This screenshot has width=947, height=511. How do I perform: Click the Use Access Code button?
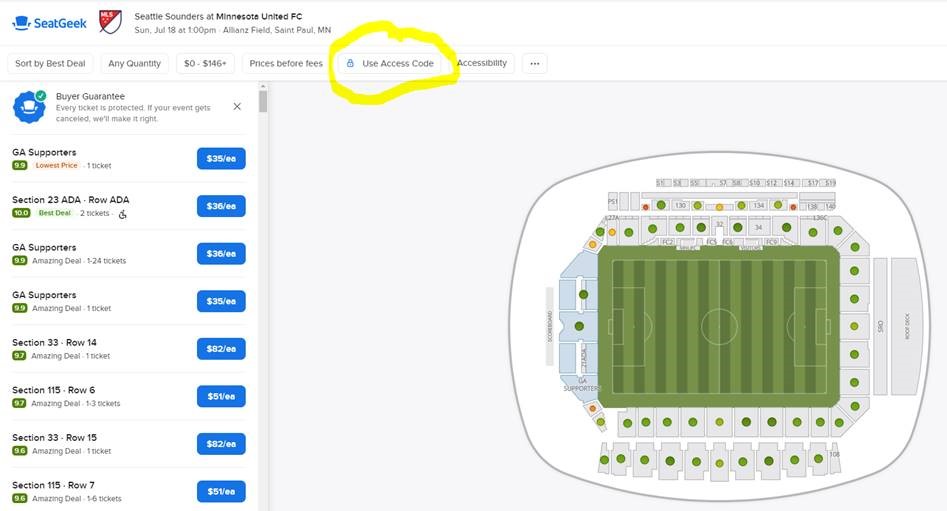click(390, 63)
